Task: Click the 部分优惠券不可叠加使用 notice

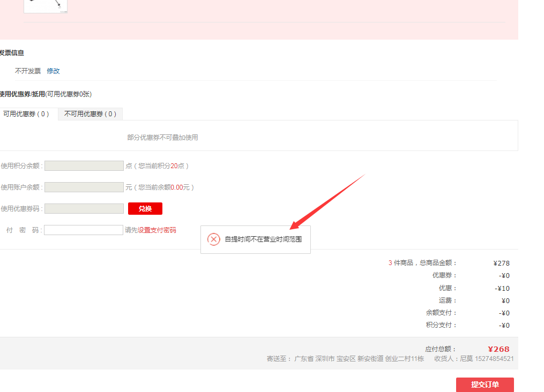Action: 162,138
